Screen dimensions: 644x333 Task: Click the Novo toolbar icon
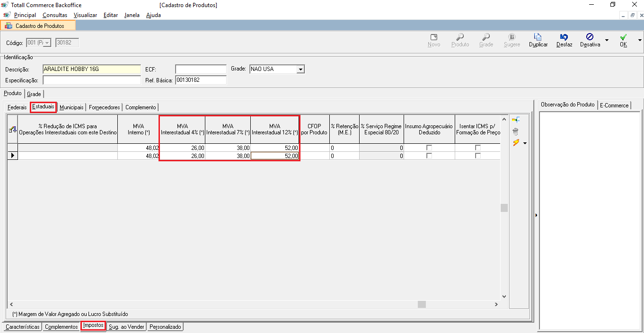[x=433, y=37]
